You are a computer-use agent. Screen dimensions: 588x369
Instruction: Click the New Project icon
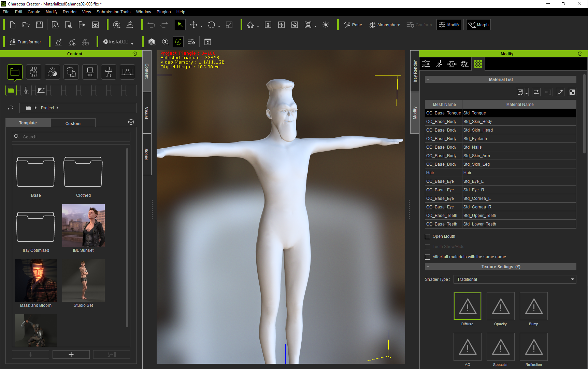[x=13, y=25]
